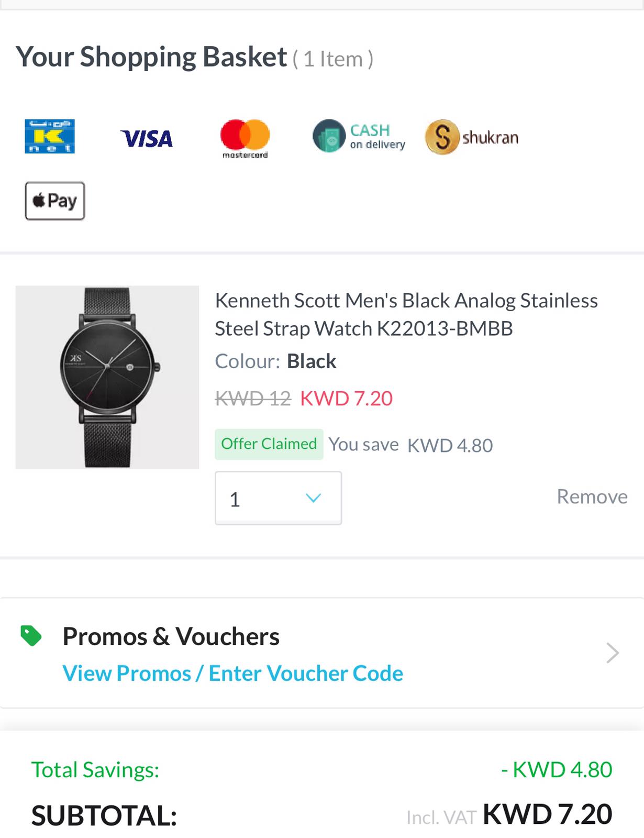Click the Mastercard logo
The image size is (644, 838).
[245, 138]
